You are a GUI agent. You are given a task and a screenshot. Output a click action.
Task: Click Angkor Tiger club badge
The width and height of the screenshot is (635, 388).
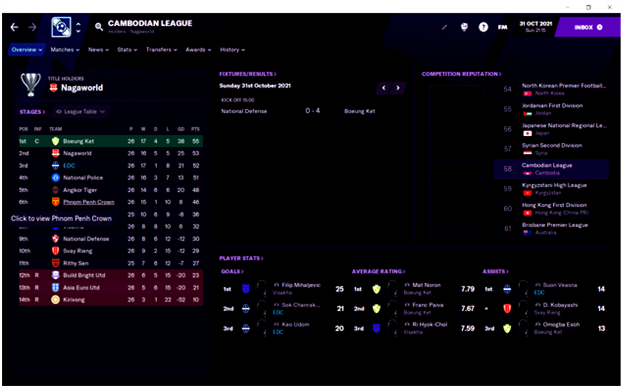click(55, 190)
